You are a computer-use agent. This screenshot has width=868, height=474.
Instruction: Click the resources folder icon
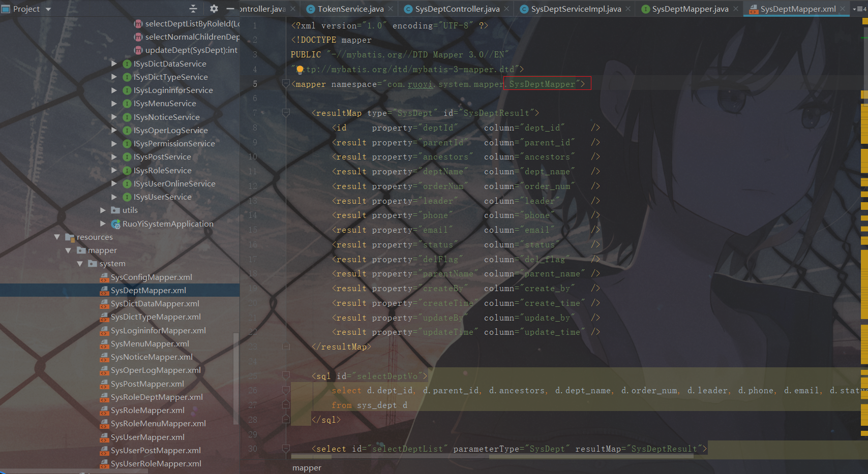coord(70,237)
